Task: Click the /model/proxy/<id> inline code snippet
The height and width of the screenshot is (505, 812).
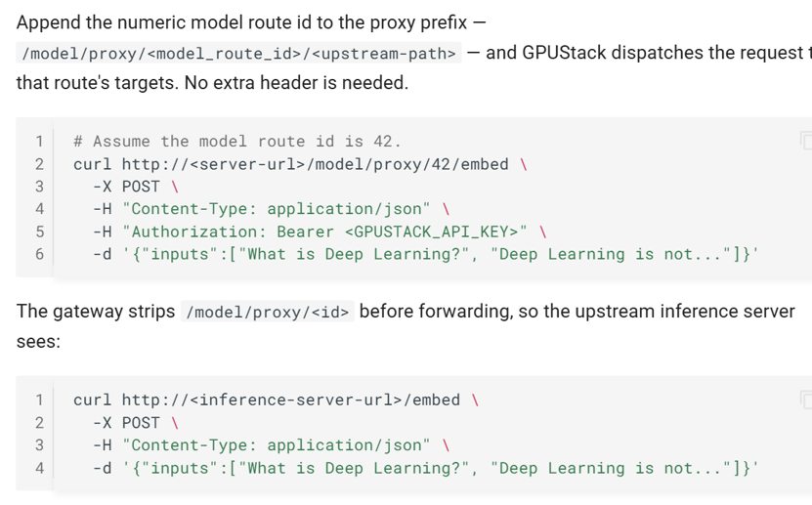Action: coord(267,312)
